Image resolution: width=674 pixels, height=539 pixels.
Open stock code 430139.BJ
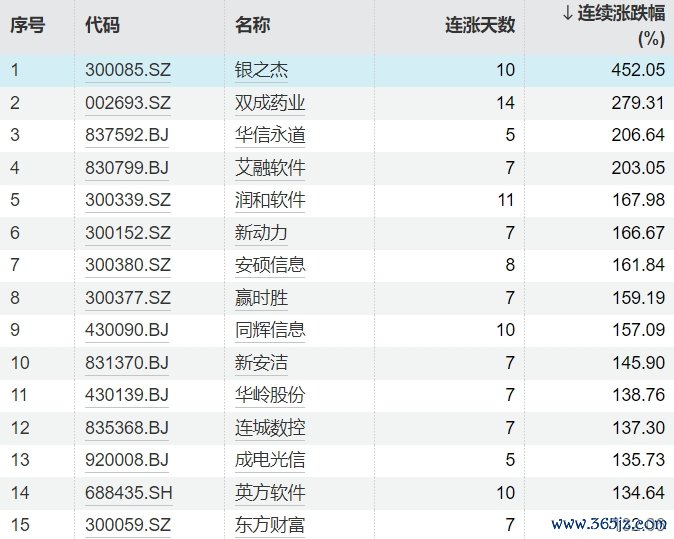coord(127,395)
